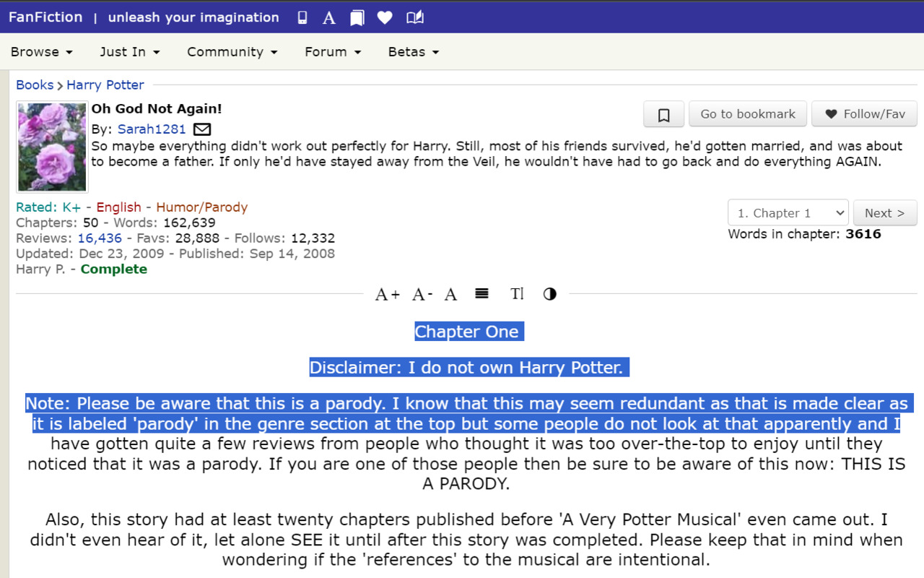924x578 pixels.
Task: Click the heart favorites icon in header
Action: point(385,17)
